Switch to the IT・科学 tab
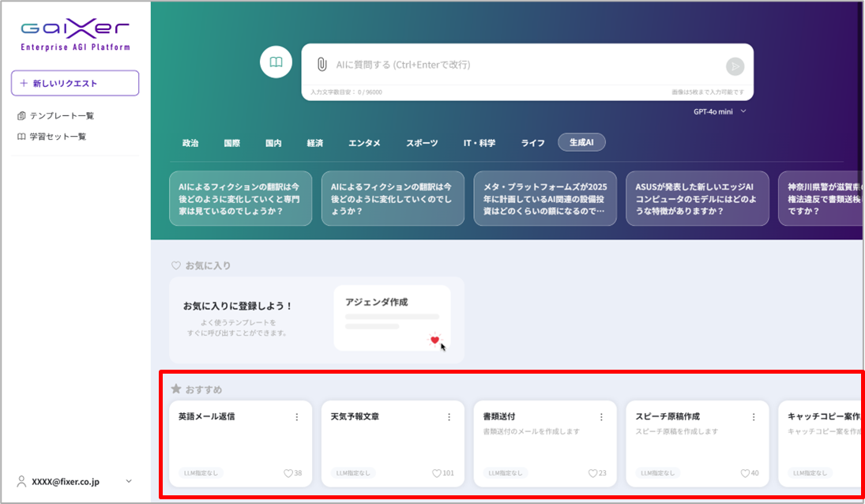Viewport: 865px width, 504px height. 479,143
